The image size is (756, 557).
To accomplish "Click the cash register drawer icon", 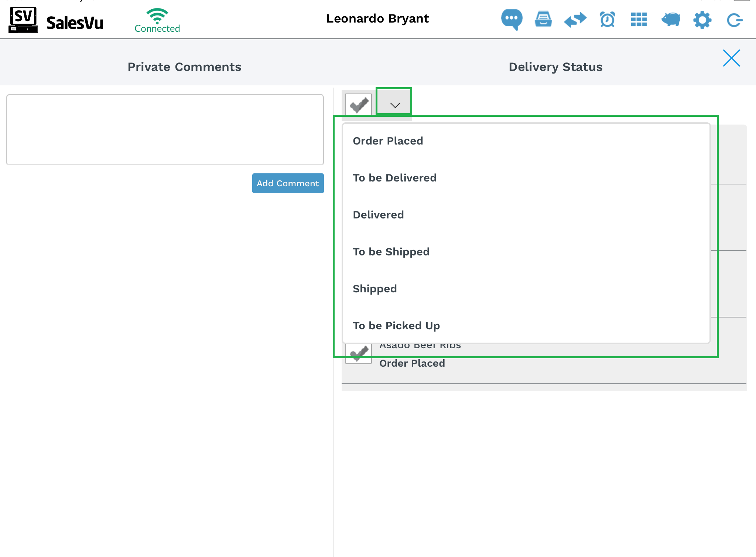I will 543,19.
